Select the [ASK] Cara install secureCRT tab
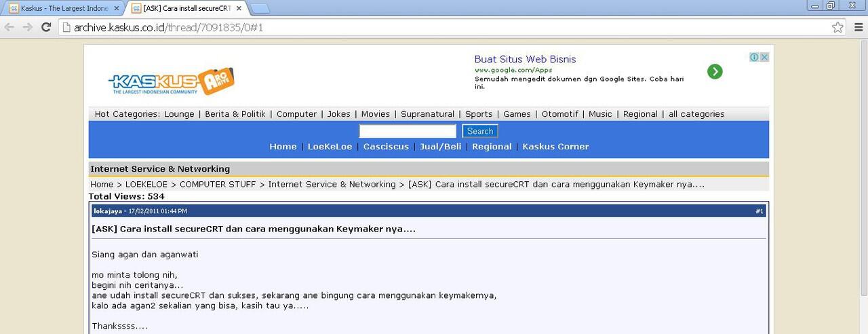The image size is (868, 334). coord(186,8)
